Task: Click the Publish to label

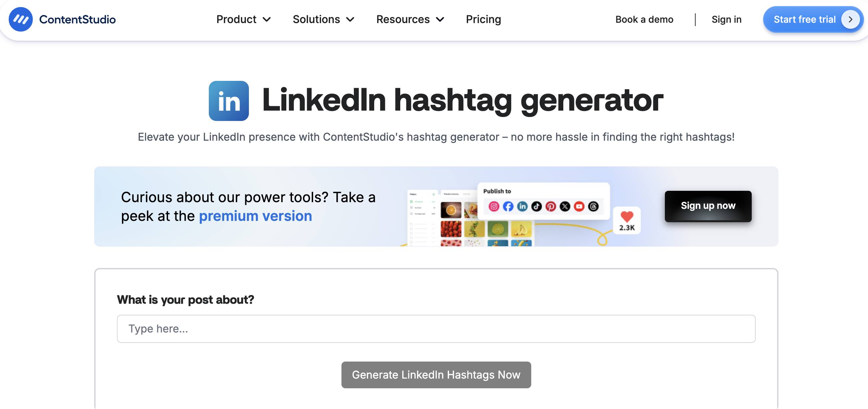Action: coord(497,191)
